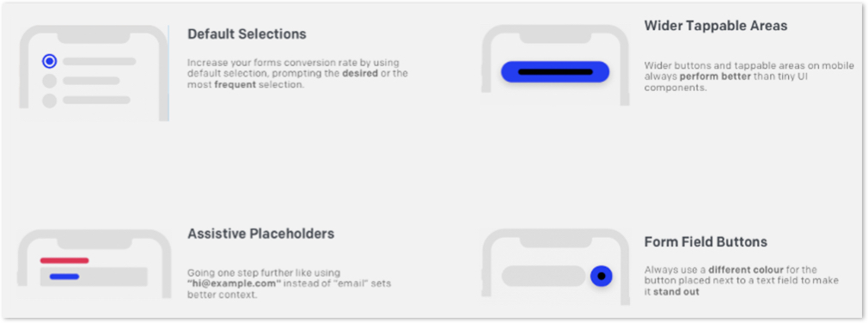Open the Form Field Buttons heading
Screen dimensions: 868x323
point(706,241)
